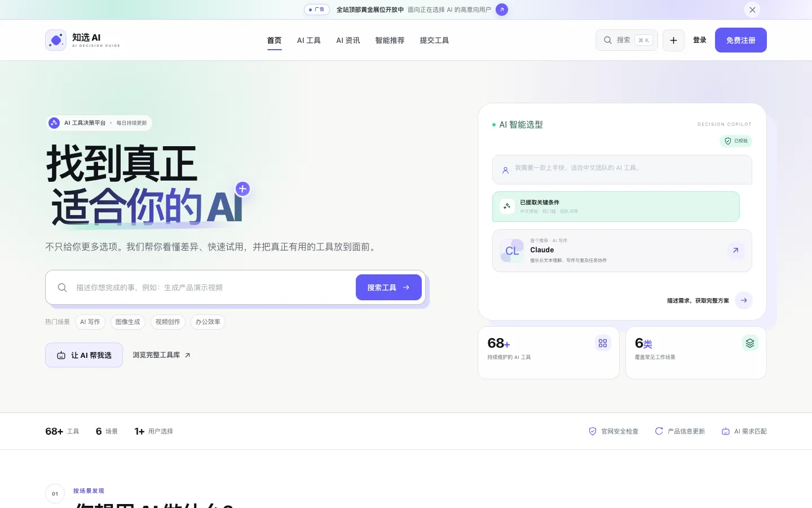Open 智能推荐 nav item
Viewport: 812px width, 508px height.
390,40
